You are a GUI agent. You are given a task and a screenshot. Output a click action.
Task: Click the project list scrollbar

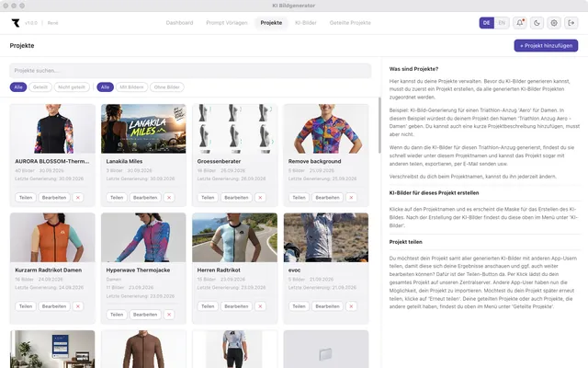379,125
